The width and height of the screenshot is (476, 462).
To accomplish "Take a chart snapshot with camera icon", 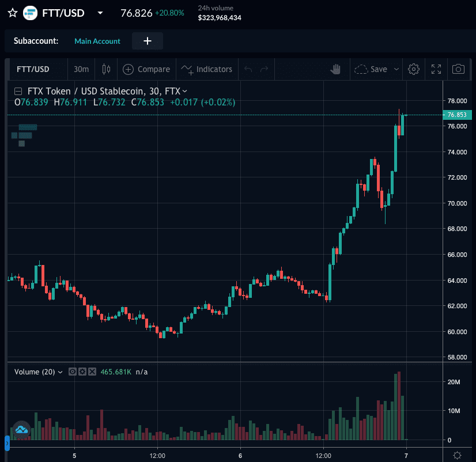I will pyautogui.click(x=458, y=69).
